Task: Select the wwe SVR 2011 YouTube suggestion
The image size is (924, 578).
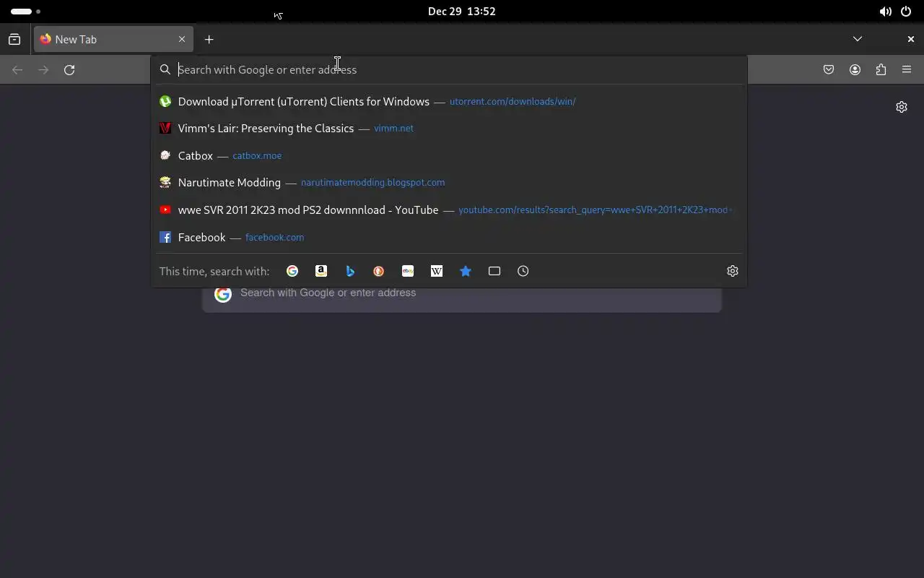Action: click(449, 210)
